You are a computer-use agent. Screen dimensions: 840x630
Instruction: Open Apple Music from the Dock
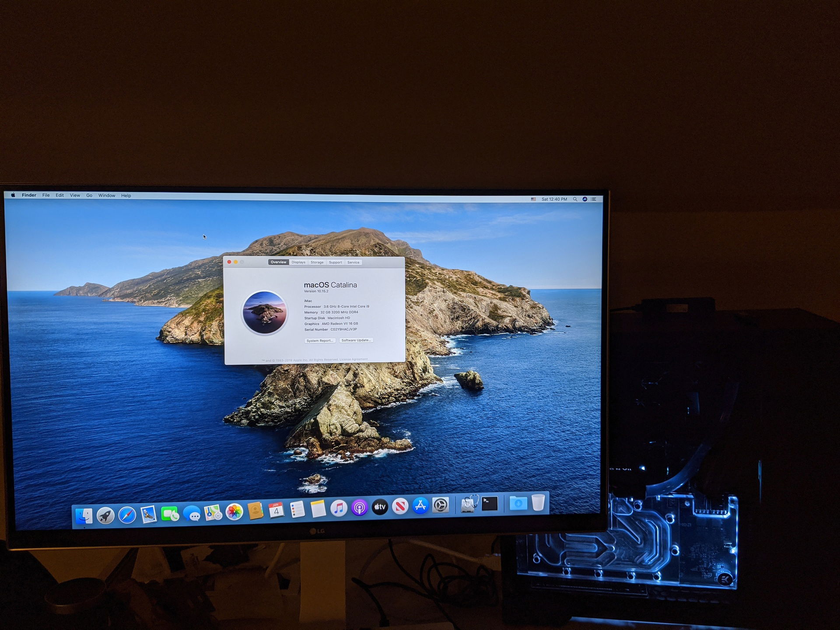point(338,506)
